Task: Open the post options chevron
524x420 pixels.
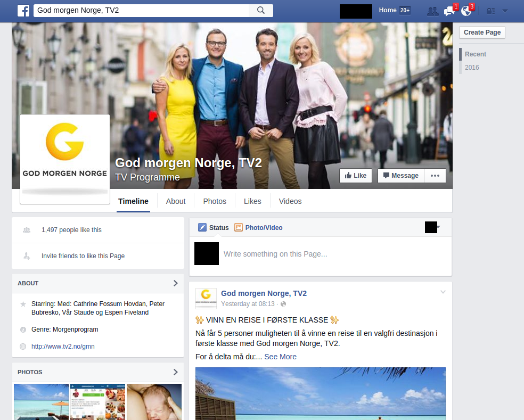Action: point(443,292)
